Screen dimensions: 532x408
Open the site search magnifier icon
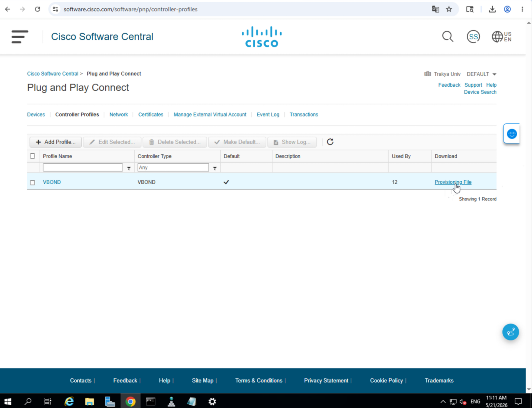[x=448, y=37]
